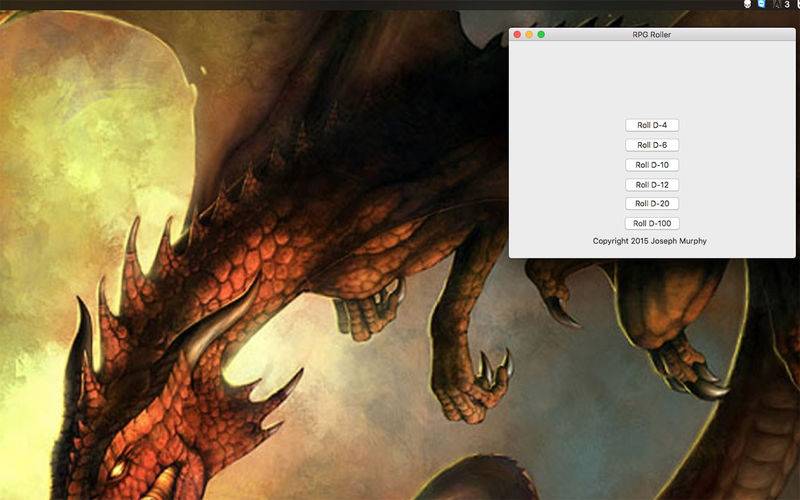The image size is (800, 500).
Task: Zoom RPG Roller with the green button
Action: point(541,35)
